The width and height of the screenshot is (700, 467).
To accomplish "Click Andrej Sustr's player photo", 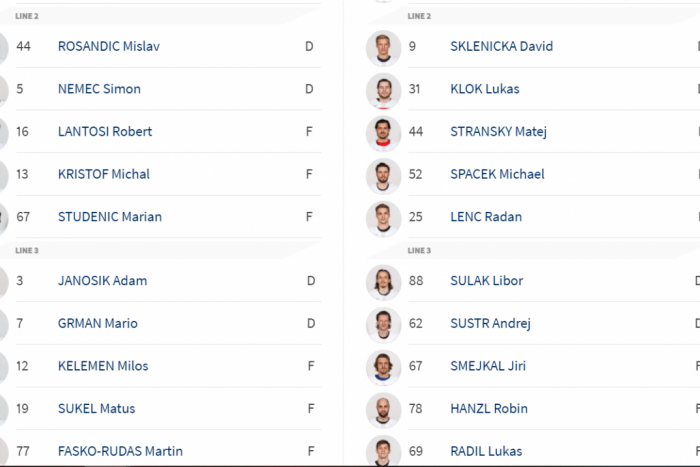I will 383,324.
